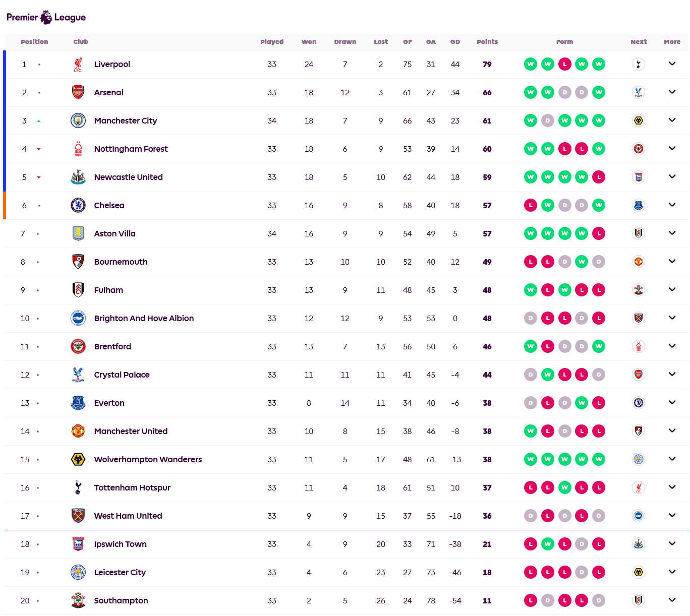The width and height of the screenshot is (690, 616).
Task: Click Chelsea's club badge icon
Action: coord(78,205)
